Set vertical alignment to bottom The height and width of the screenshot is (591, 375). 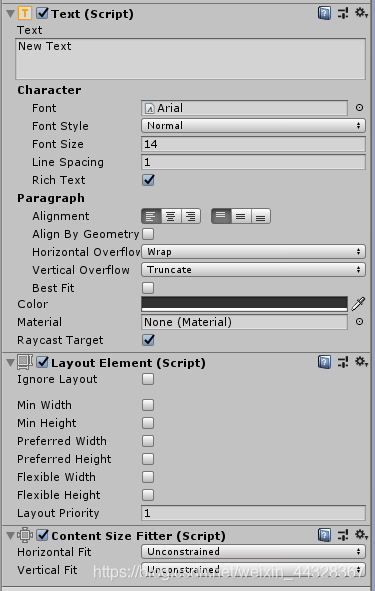point(261,216)
